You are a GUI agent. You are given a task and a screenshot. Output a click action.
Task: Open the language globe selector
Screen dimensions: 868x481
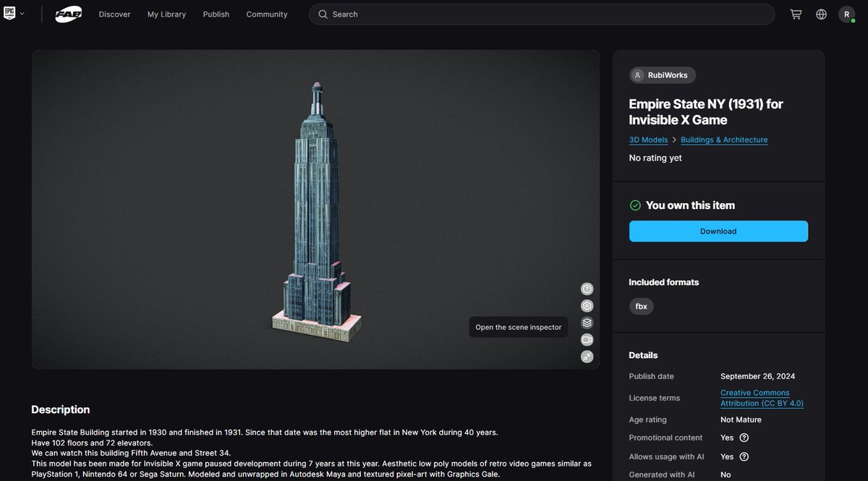tap(821, 14)
